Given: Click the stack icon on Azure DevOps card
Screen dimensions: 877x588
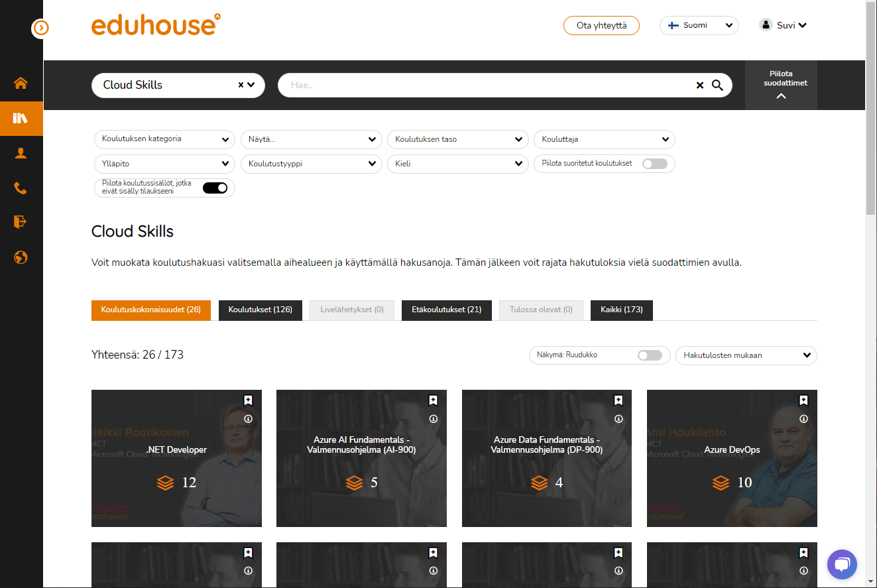Looking at the screenshot, I should [x=721, y=483].
